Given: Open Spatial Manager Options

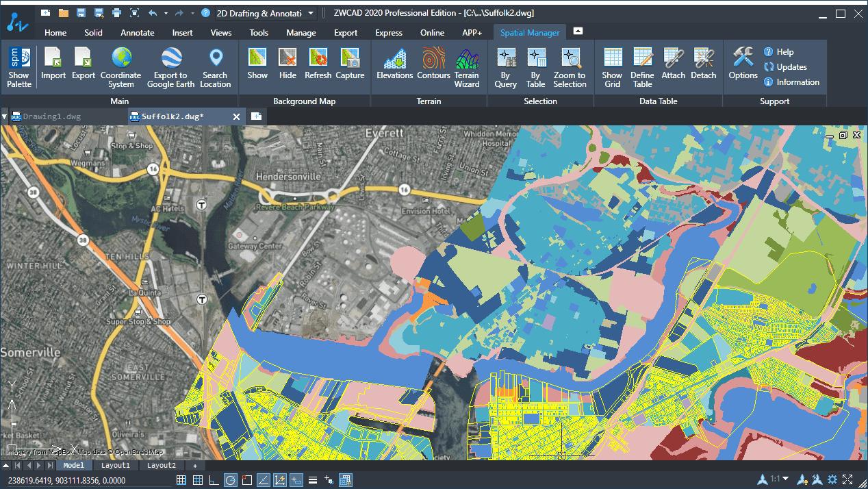Looking at the screenshot, I should tap(743, 64).
